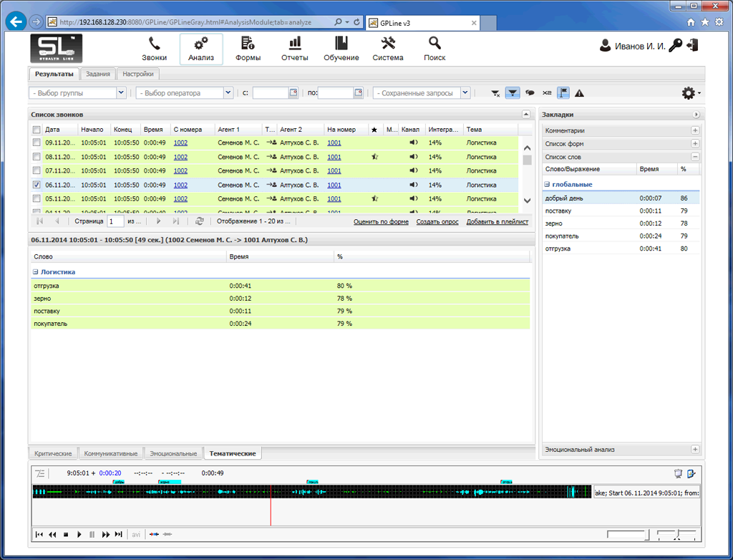Expand the Комментарии bookmarks section
Screen dimensions: 733x560
(x=694, y=131)
